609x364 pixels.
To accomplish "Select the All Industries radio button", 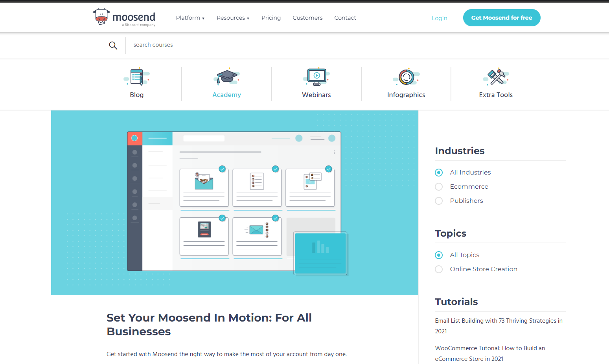I will tap(439, 173).
